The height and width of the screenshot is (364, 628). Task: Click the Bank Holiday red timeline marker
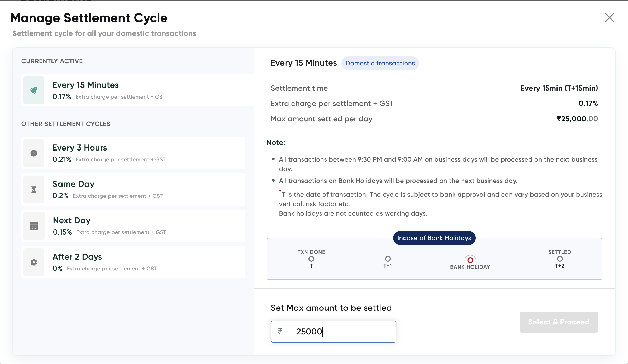pos(470,260)
